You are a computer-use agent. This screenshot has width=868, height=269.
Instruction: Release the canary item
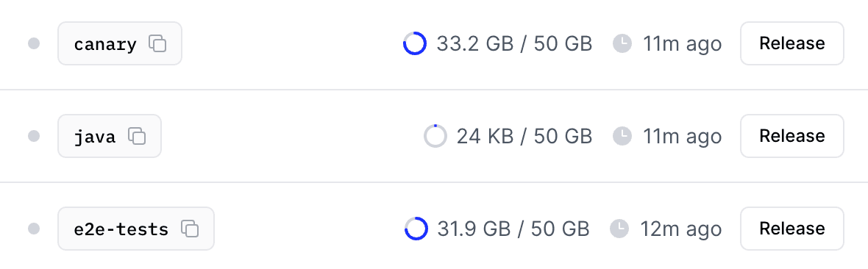[x=792, y=43]
